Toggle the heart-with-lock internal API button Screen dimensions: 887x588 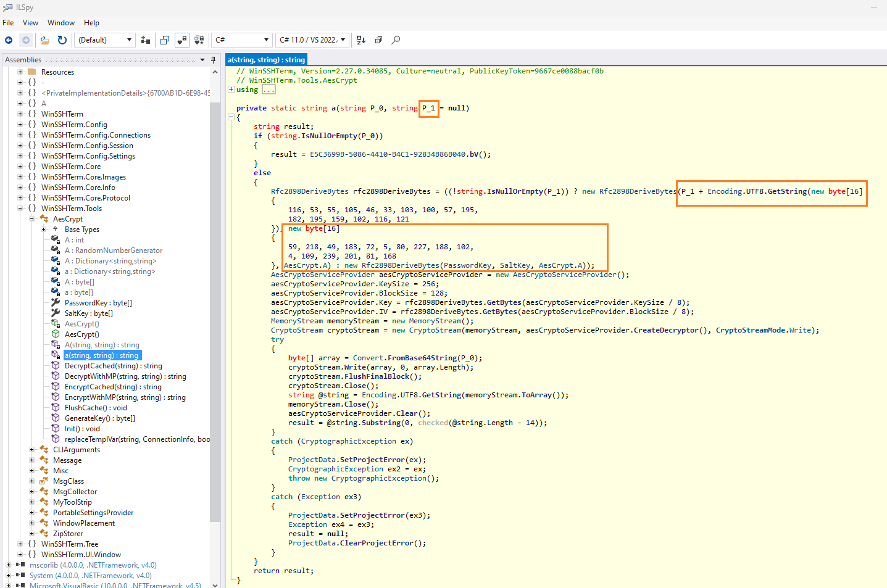(x=182, y=40)
